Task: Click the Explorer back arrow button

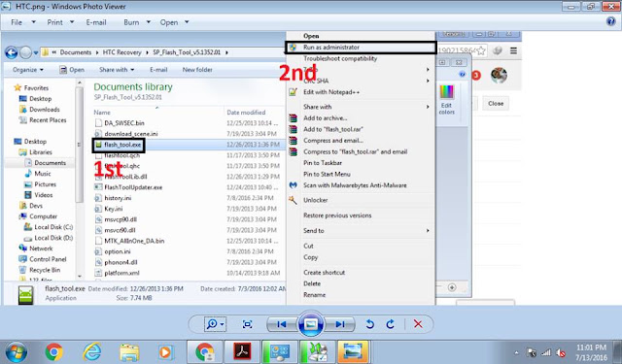Action: [11, 52]
